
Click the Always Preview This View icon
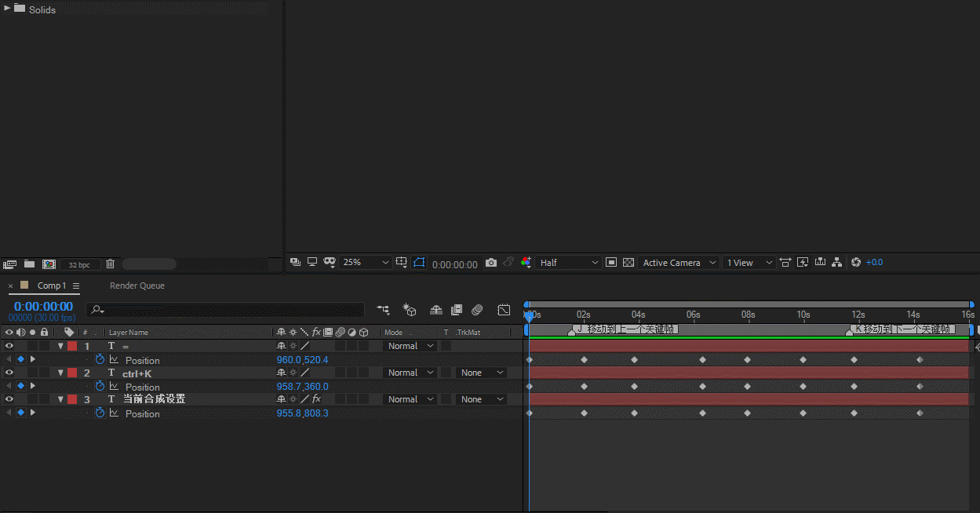point(296,262)
